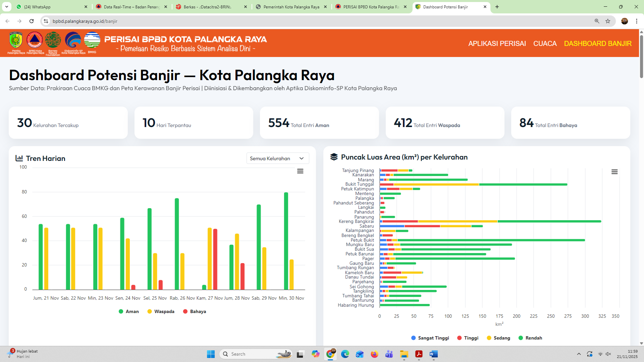Viewport: 644px width, 362px height.
Task: Open browser tab search chevron
Action: click(7, 7)
